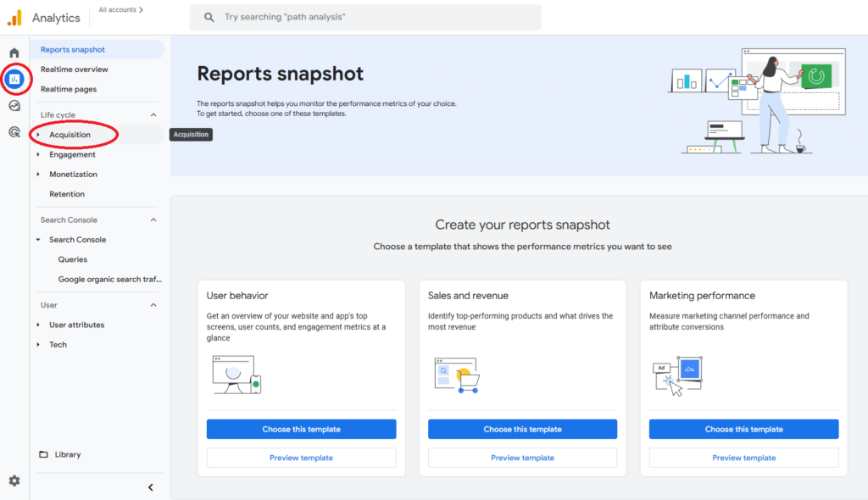The height and width of the screenshot is (500, 868).
Task: Open the Retention report
Action: click(x=67, y=194)
